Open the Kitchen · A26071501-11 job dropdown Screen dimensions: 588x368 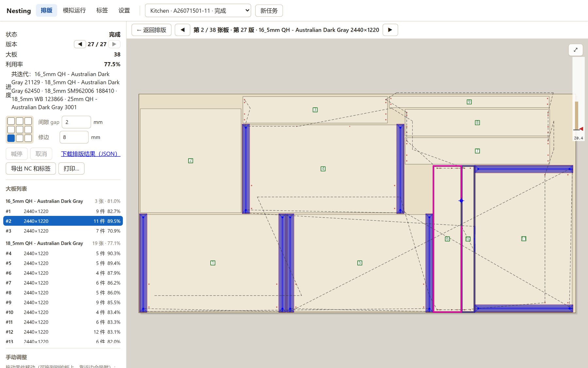(198, 10)
